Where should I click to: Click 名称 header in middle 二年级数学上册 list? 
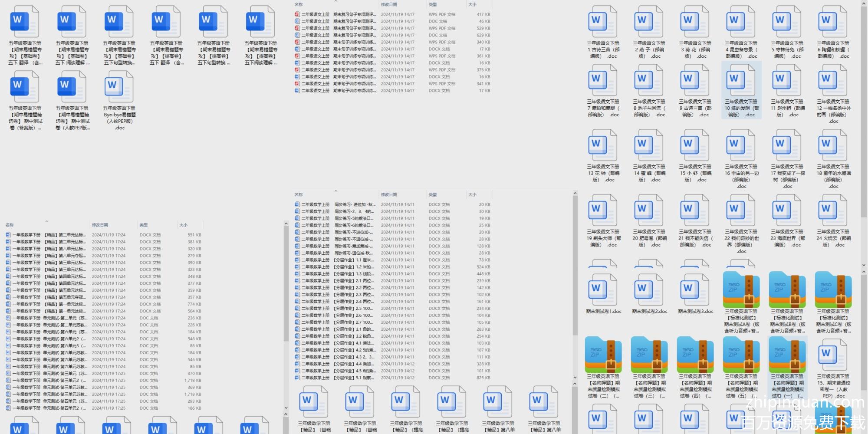click(x=299, y=195)
